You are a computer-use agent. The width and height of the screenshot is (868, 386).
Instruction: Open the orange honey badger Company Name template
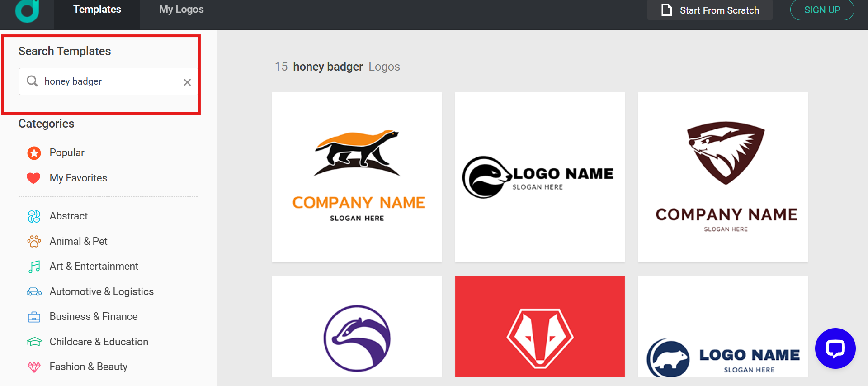pos(357,177)
